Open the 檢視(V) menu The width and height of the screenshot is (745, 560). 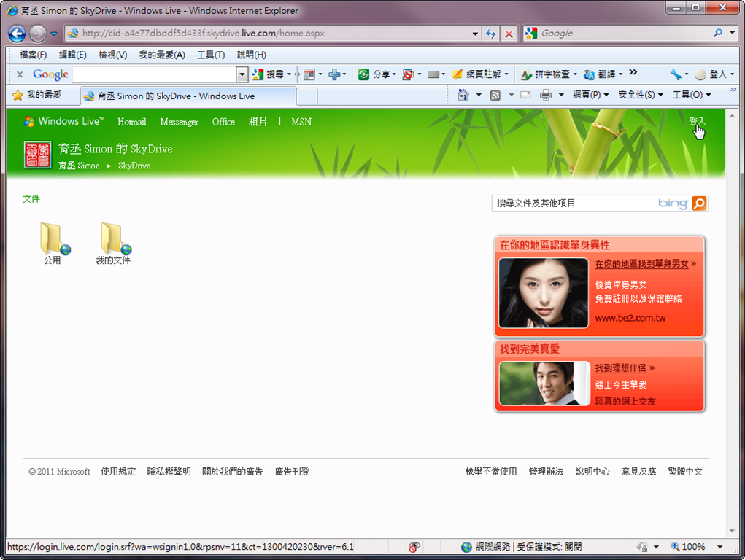112,55
